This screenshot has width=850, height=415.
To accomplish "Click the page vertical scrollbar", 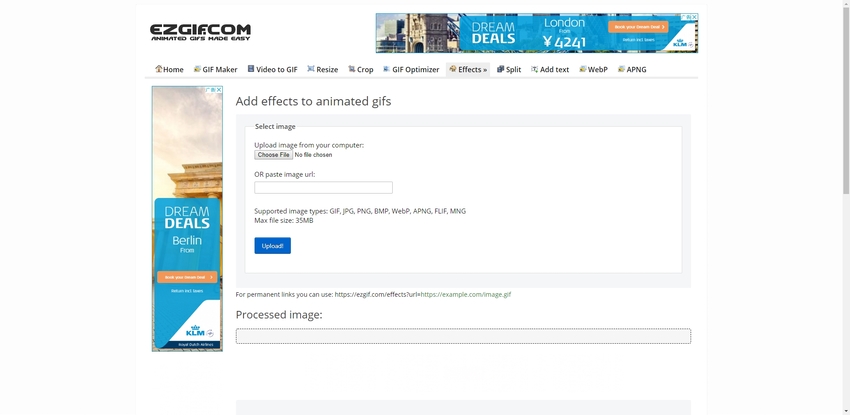I will coord(845,200).
